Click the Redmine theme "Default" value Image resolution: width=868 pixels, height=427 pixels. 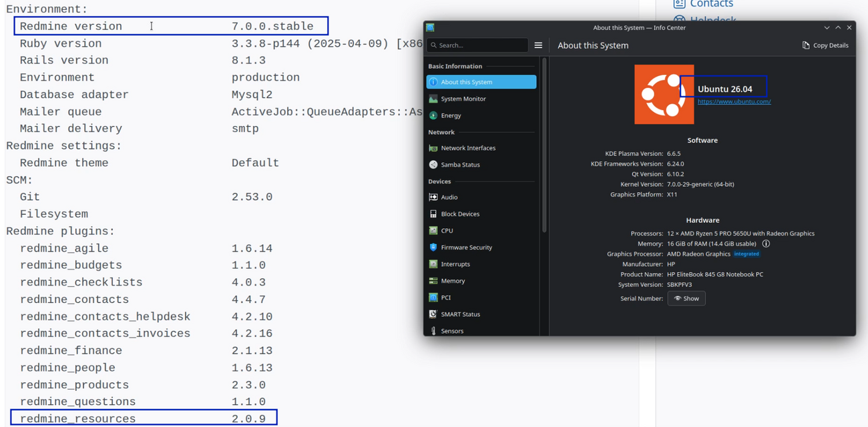255,163
